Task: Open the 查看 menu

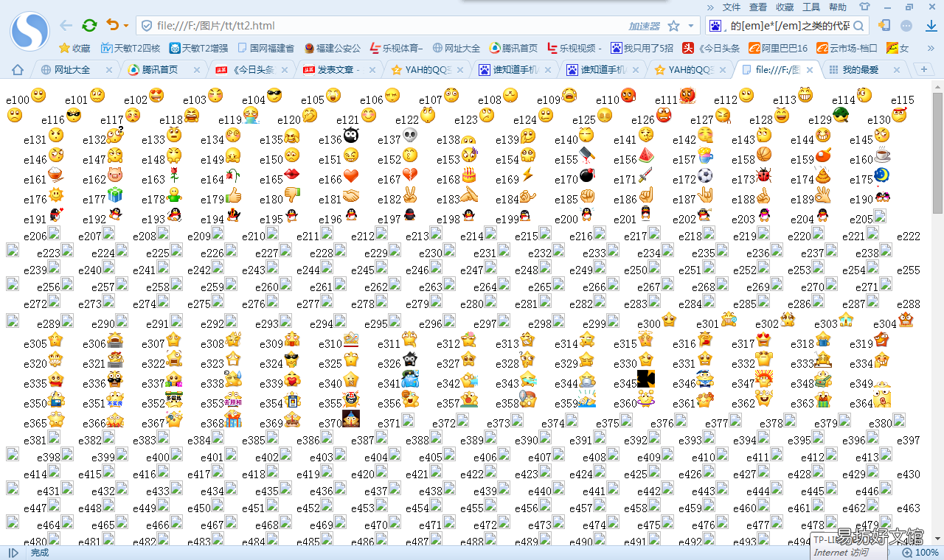Action: [758, 7]
